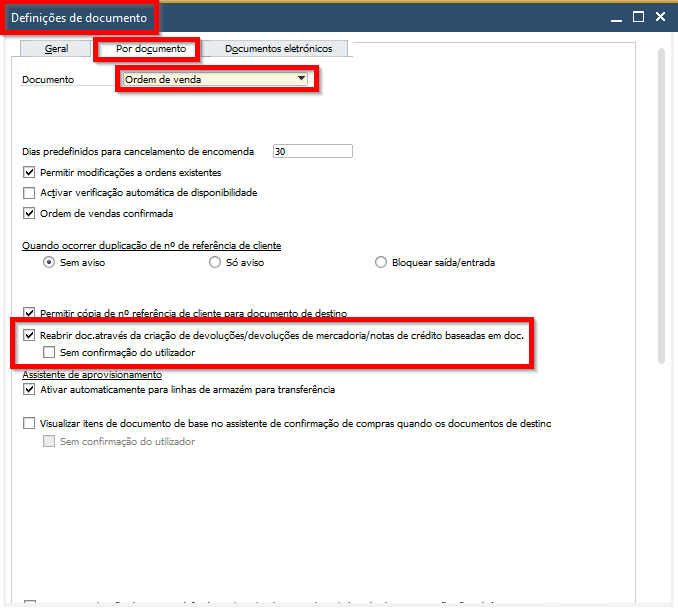Enable Sem confirmação do utilizador under Reabrir doc.
Image resolution: width=678 pixels, height=610 pixels.
pos(49,353)
